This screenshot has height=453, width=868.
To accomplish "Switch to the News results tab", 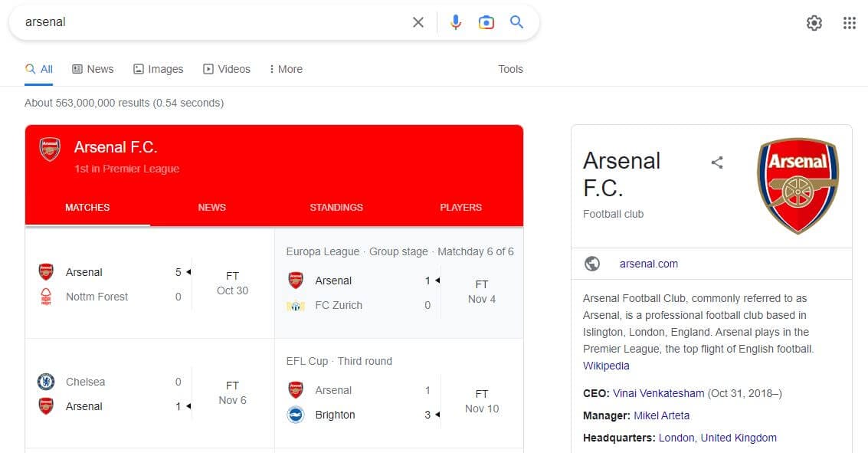I will pos(93,69).
